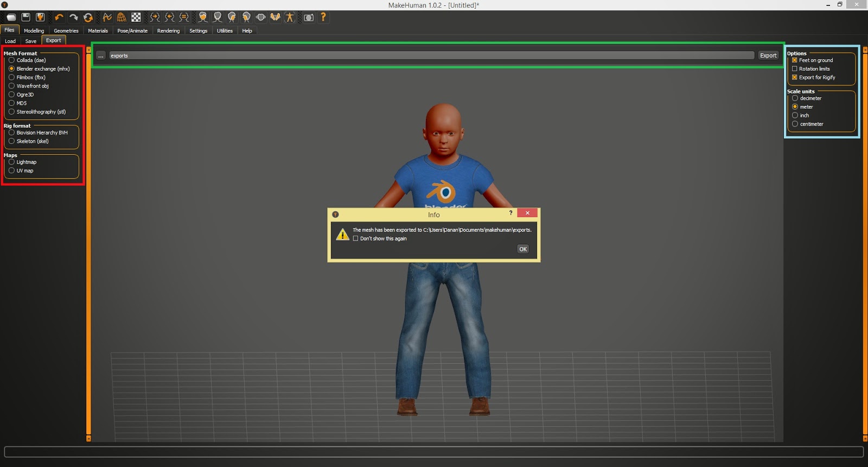This screenshot has width=868, height=467.
Task: Click the camera grab-screen icon
Action: pyautogui.click(x=309, y=17)
